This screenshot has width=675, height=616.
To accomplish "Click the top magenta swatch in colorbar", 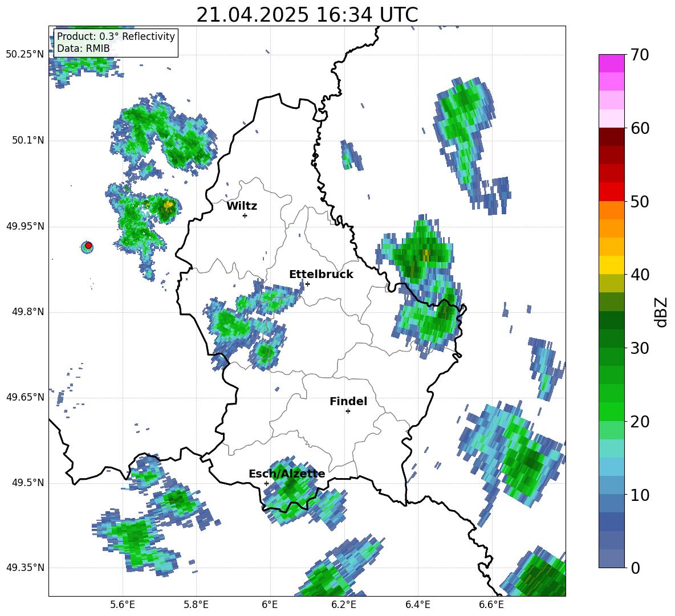I will pos(611,64).
